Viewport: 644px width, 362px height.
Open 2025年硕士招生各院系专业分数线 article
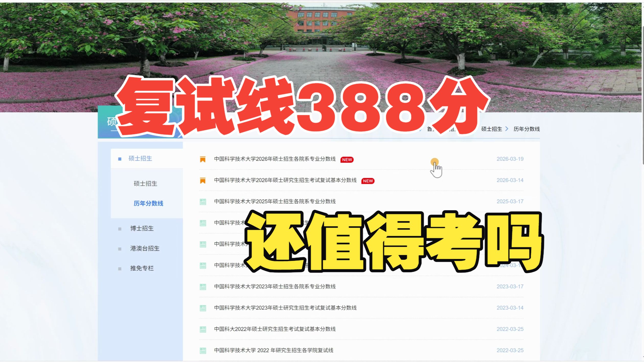tap(275, 201)
